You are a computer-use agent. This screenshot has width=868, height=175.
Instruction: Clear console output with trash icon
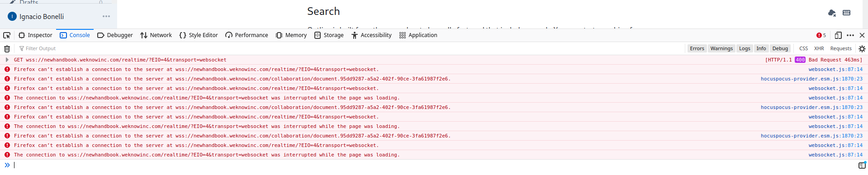pos(7,49)
